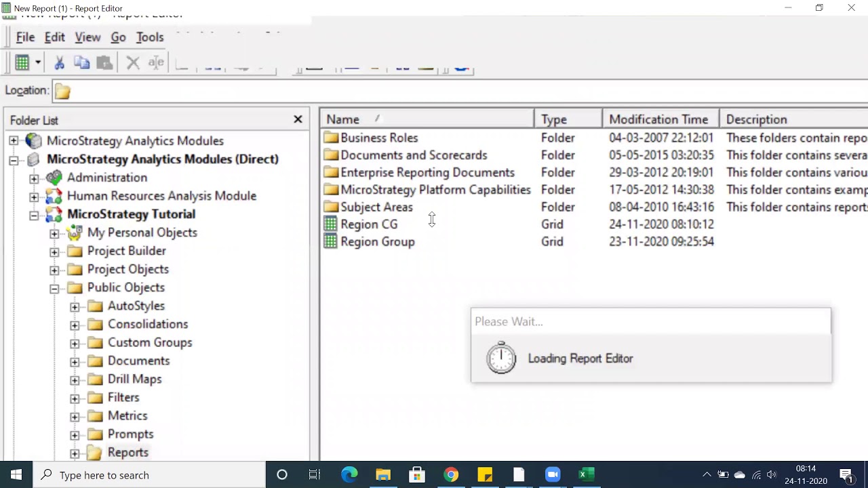Select MicroStrategy Tutorial project icon
This screenshot has height=488, width=868.
tap(54, 214)
